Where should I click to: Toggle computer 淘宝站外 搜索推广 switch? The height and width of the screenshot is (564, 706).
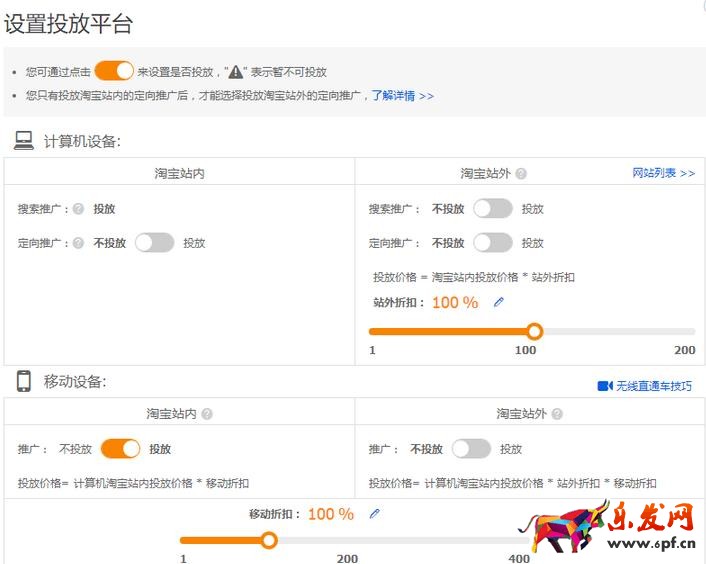pos(493,208)
